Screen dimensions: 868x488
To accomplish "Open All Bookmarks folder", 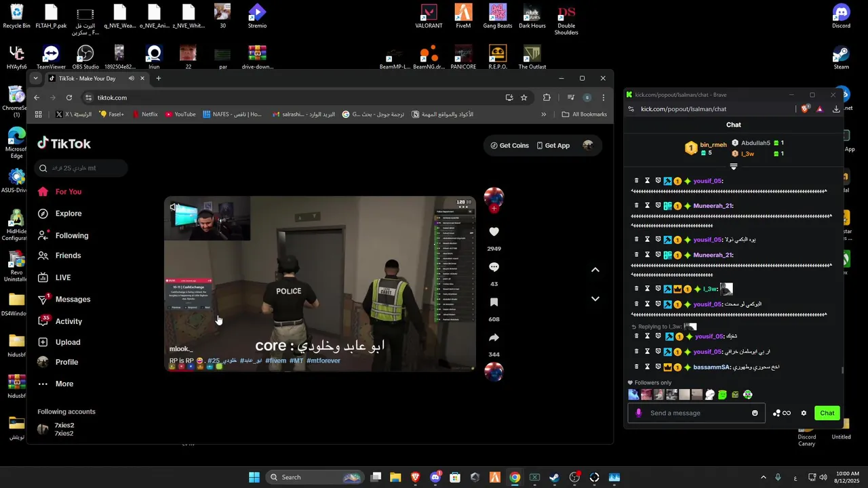I will [x=585, y=115].
